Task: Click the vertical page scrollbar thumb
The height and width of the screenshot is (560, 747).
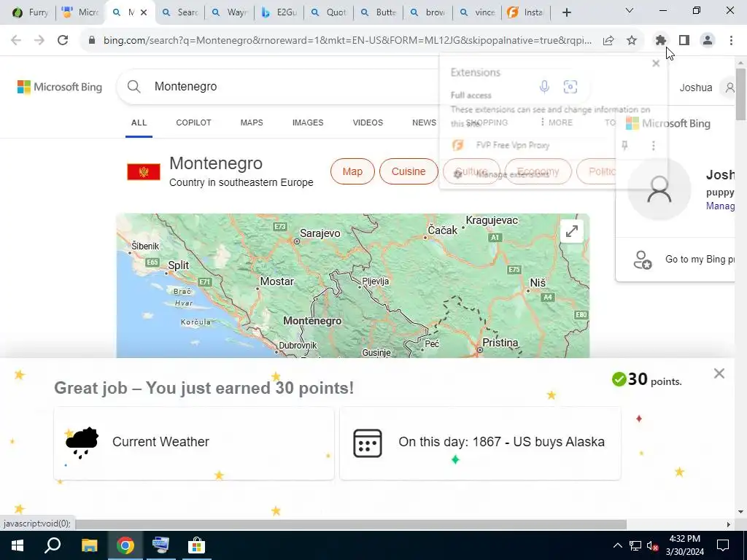Action: pyautogui.click(x=740, y=94)
